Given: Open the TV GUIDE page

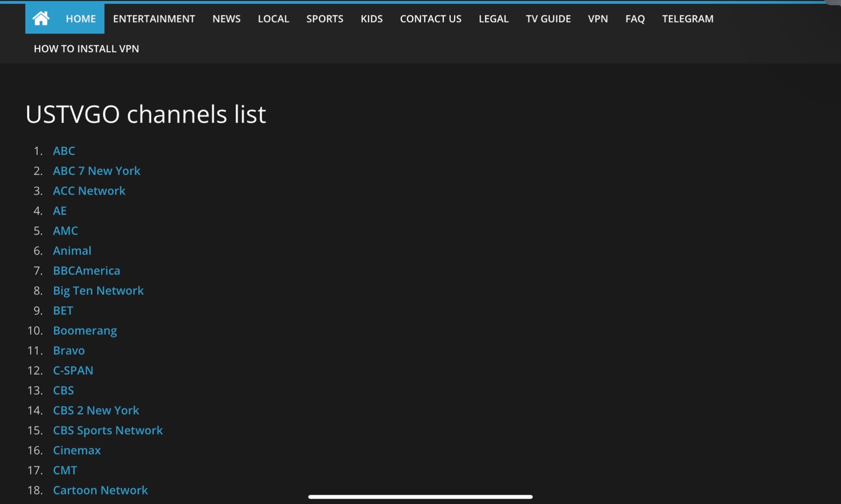Looking at the screenshot, I should [x=548, y=19].
